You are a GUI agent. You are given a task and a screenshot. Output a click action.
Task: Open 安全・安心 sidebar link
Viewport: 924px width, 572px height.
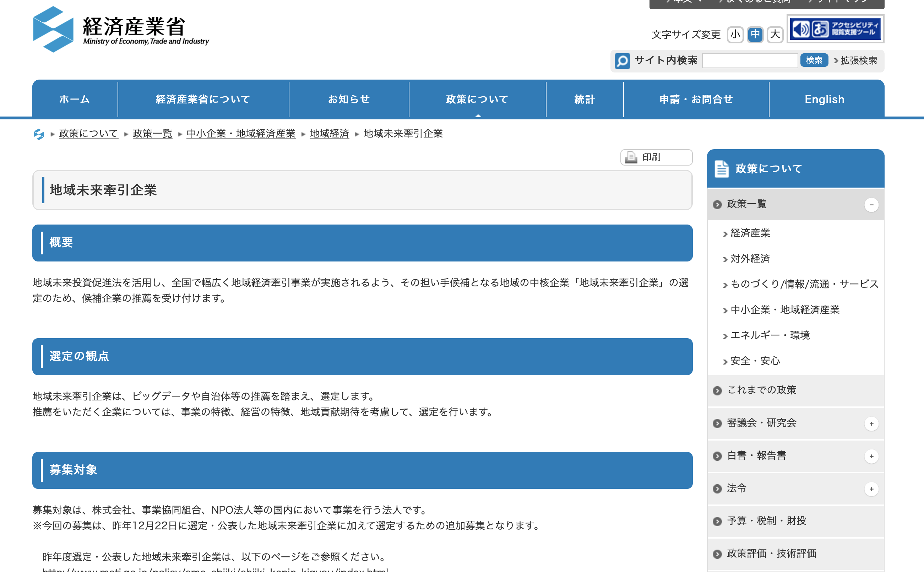[755, 361]
